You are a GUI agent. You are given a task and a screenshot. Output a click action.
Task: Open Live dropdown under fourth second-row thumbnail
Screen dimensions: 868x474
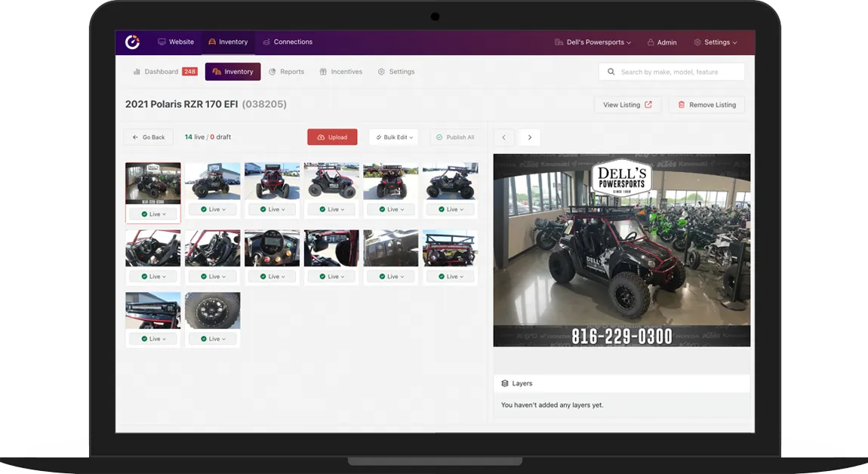331,276
